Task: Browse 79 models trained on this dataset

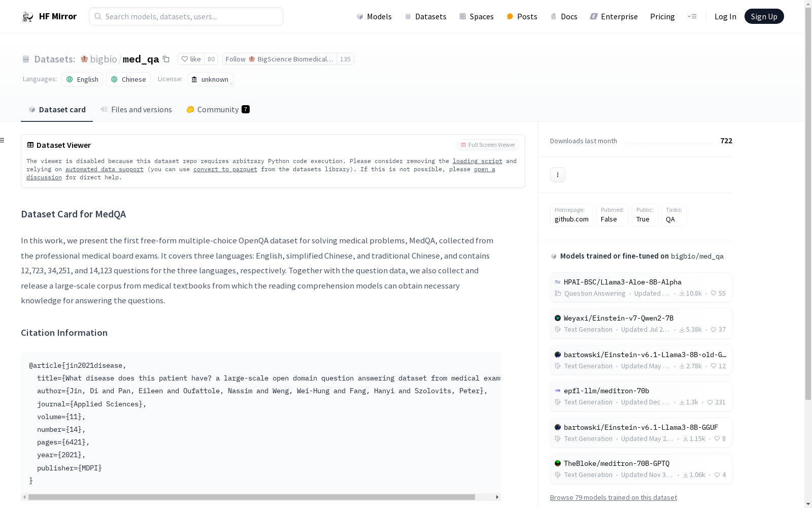Action: (x=614, y=497)
